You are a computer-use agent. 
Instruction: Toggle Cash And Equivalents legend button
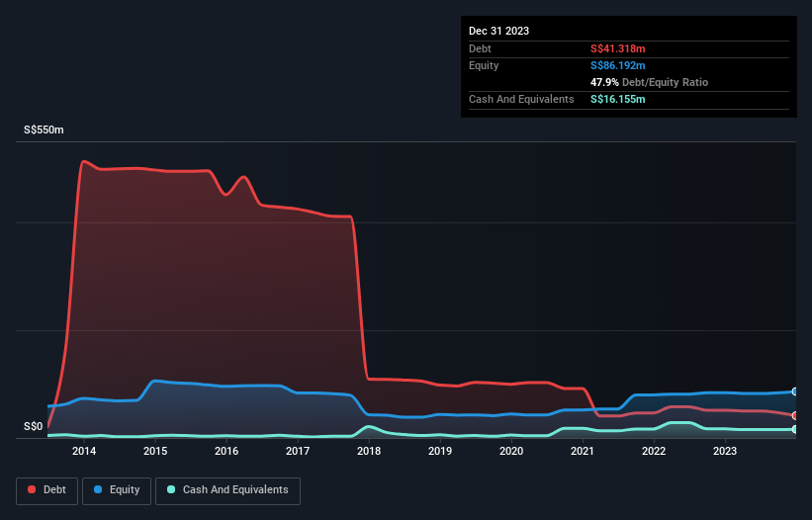click(227, 490)
